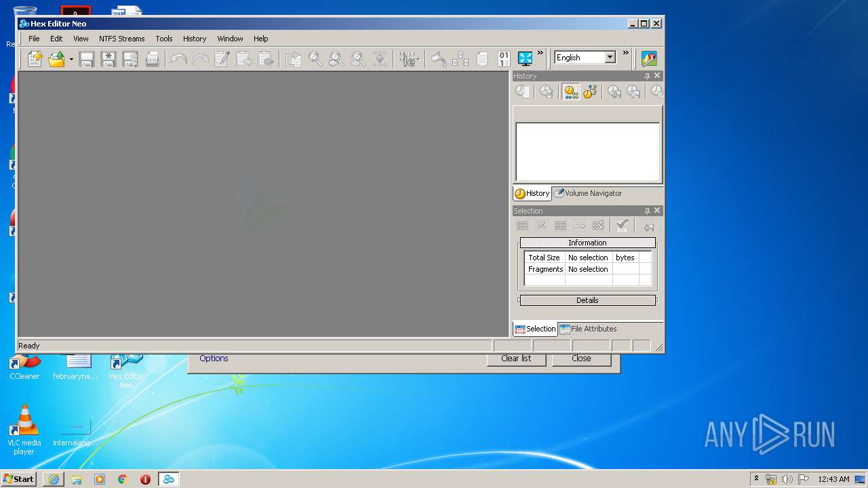Click the binary pattern display icon

click(x=406, y=59)
